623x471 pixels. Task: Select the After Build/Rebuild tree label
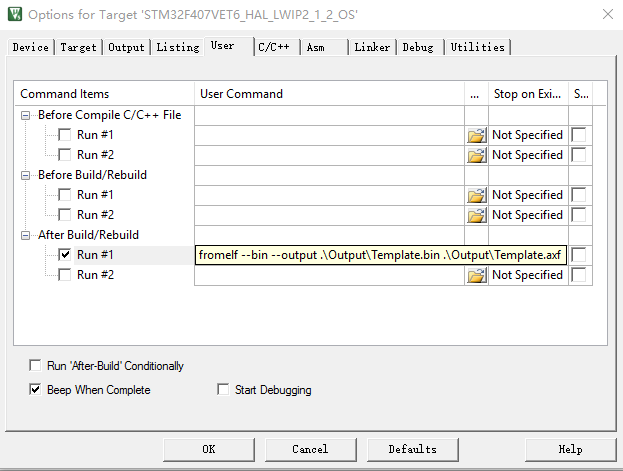click(88, 235)
